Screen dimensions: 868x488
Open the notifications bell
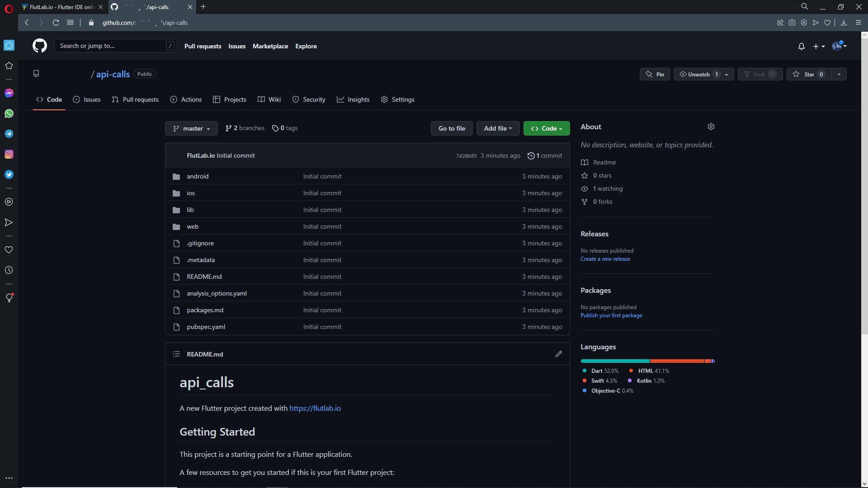coord(802,47)
